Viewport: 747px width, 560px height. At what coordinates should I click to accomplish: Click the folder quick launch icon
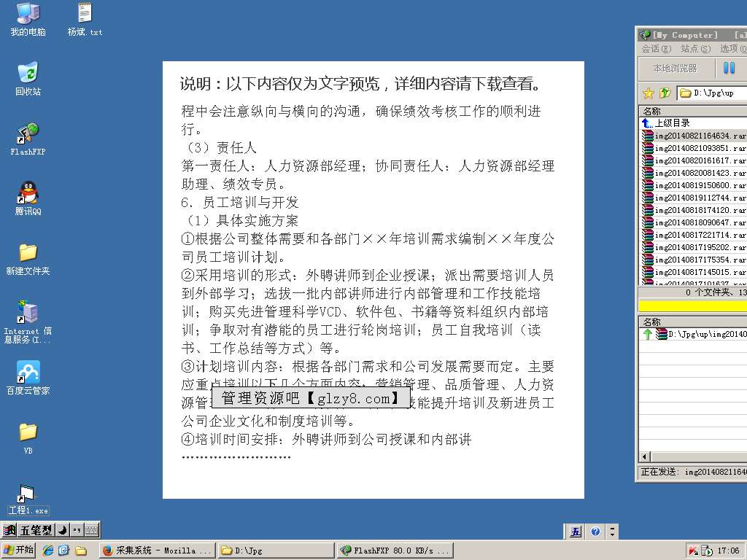click(80, 551)
